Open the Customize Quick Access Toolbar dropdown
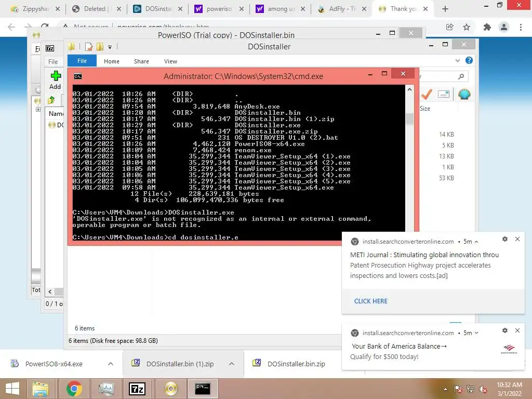Screen dimensions: 532x399 110,47
